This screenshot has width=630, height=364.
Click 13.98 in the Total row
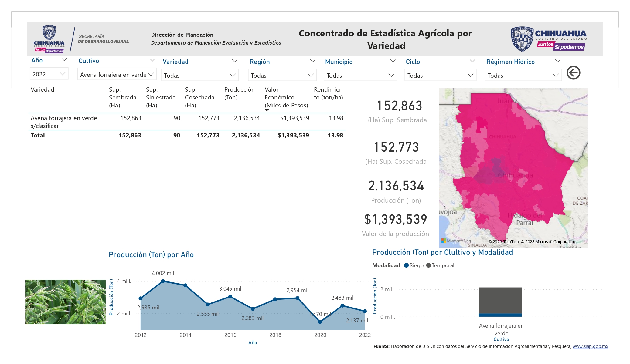point(335,135)
